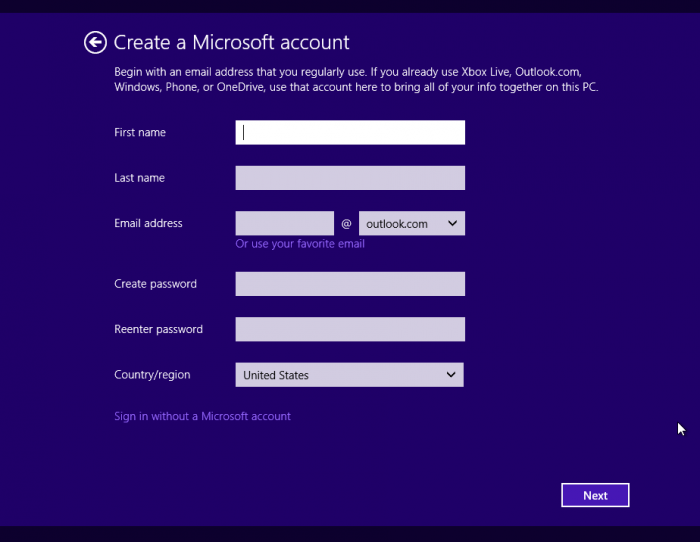Screen dimensions: 700x542
Task: Focus the First name field
Action: pos(350,132)
